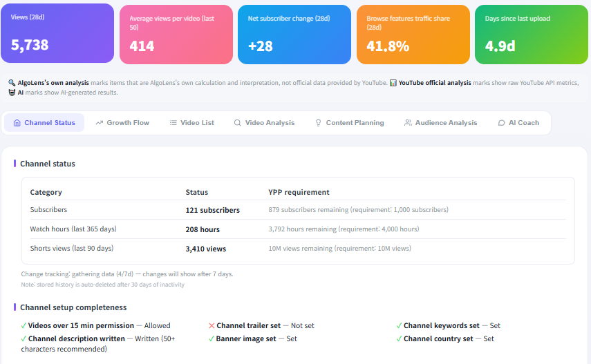
Task: Click the Average views per video card
Action: pyautogui.click(x=176, y=35)
